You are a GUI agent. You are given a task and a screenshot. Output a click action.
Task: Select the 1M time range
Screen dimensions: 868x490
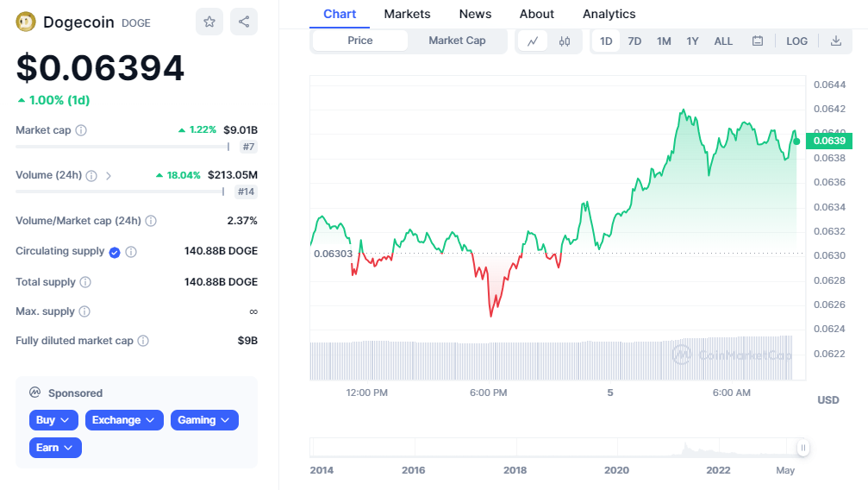[x=664, y=41]
